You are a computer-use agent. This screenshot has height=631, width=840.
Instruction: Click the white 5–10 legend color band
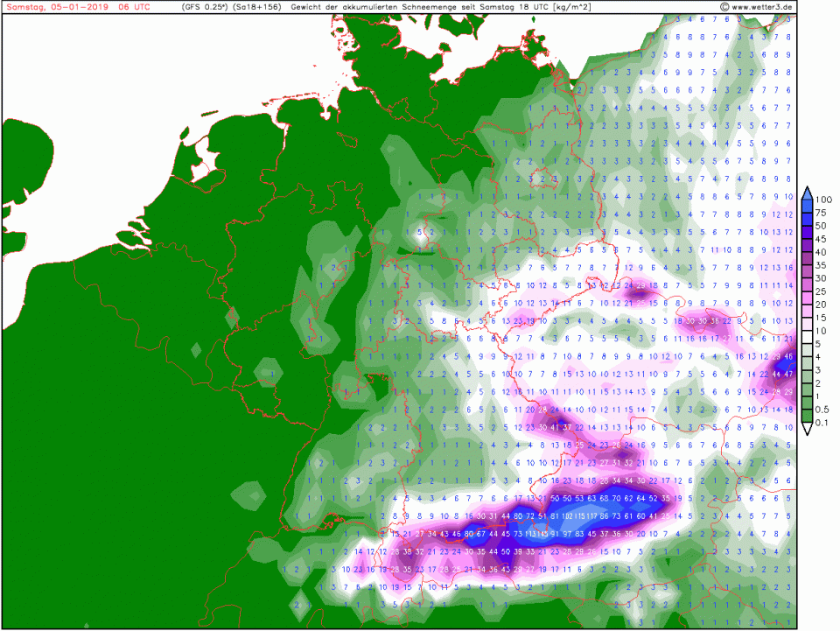(808, 337)
